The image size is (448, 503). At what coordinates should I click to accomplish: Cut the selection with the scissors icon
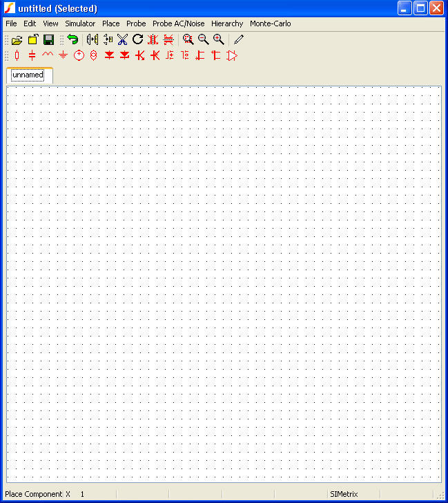pos(122,39)
